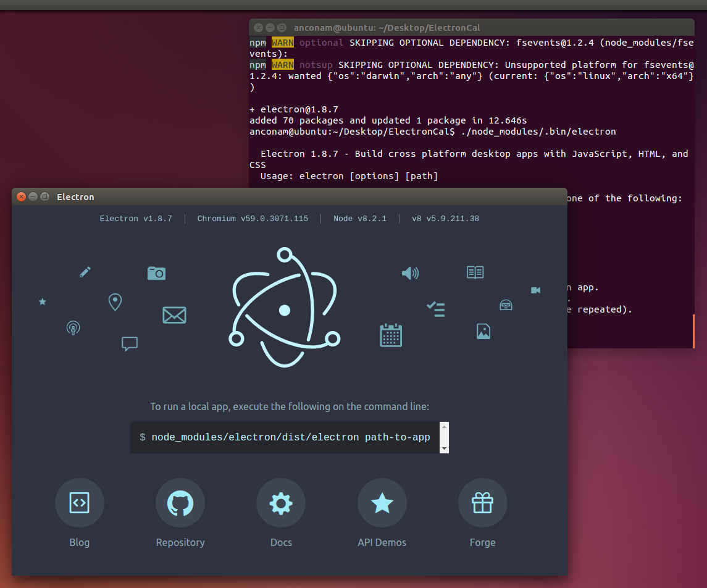Click the small star decoration icon

[x=43, y=301]
